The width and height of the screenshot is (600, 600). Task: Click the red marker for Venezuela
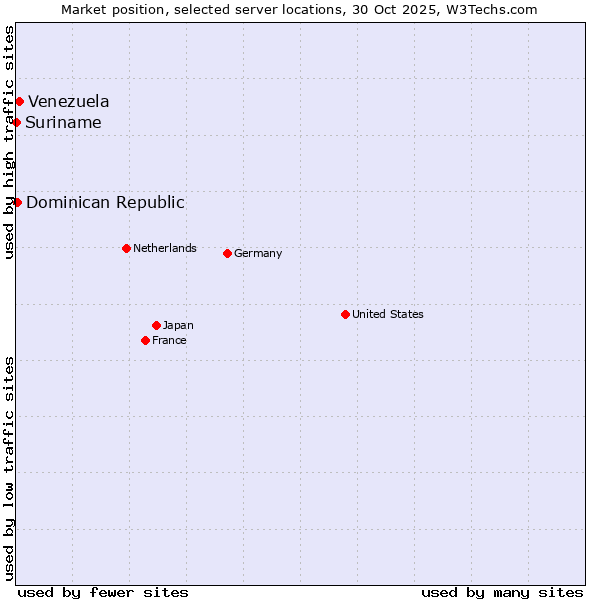pyautogui.click(x=19, y=101)
